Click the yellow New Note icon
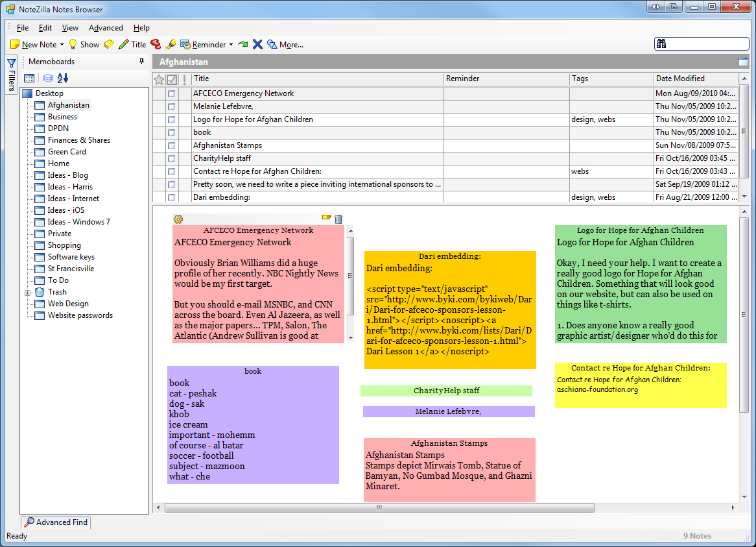The image size is (756, 547). (15, 44)
